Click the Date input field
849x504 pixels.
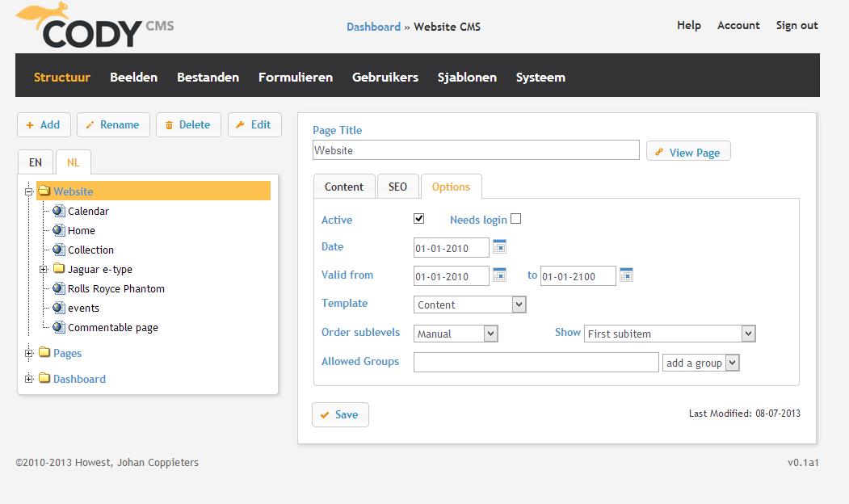click(x=451, y=248)
